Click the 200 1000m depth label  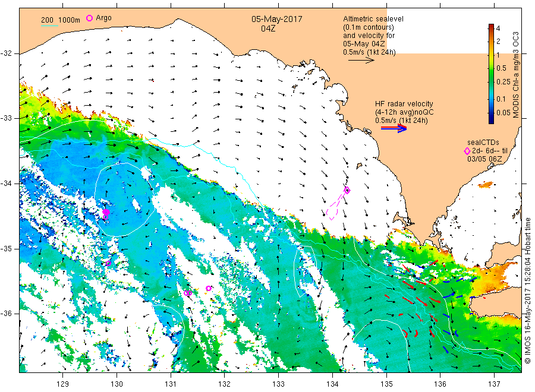click(x=61, y=20)
